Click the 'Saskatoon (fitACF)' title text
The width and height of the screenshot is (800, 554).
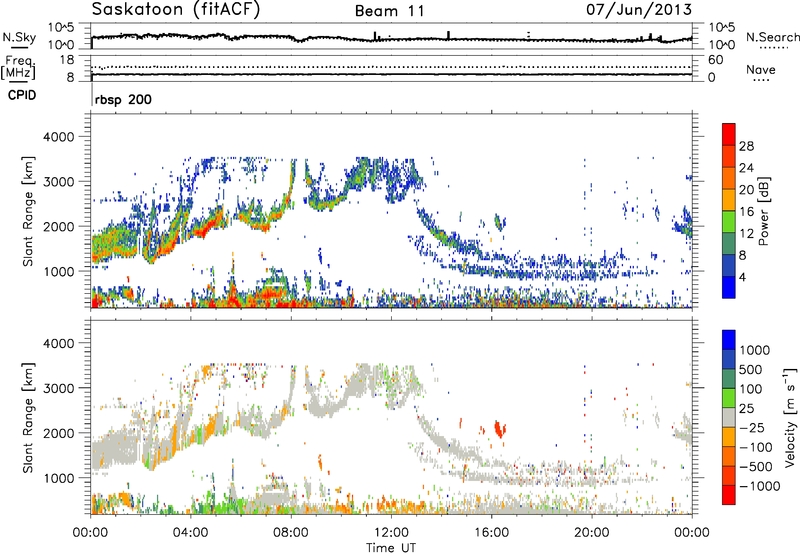tap(176, 10)
